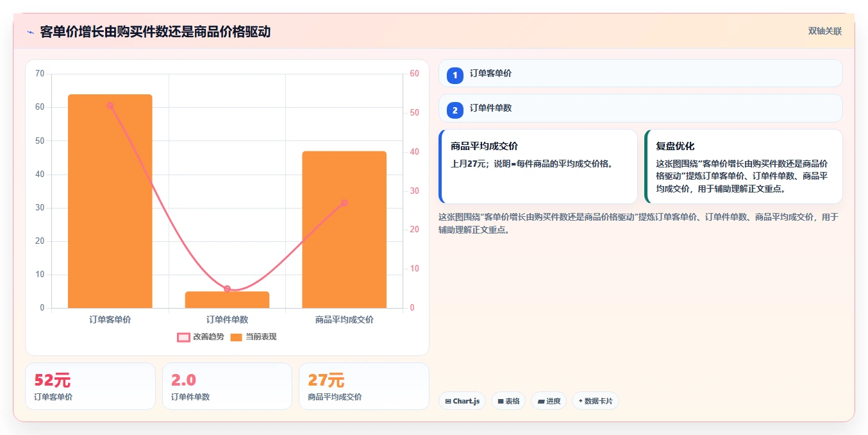Click the 数据卡片 tag chip
This screenshot has height=435, width=868.
pyautogui.click(x=596, y=401)
